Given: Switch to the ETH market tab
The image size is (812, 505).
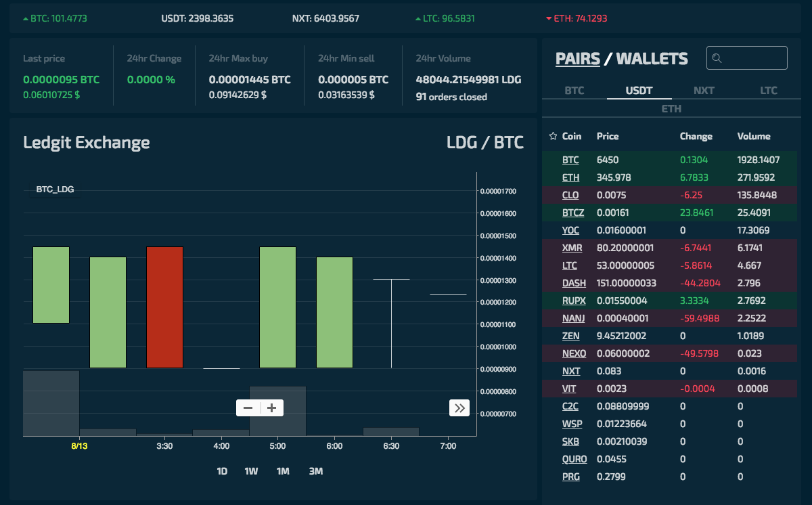Looking at the screenshot, I should click(x=671, y=108).
